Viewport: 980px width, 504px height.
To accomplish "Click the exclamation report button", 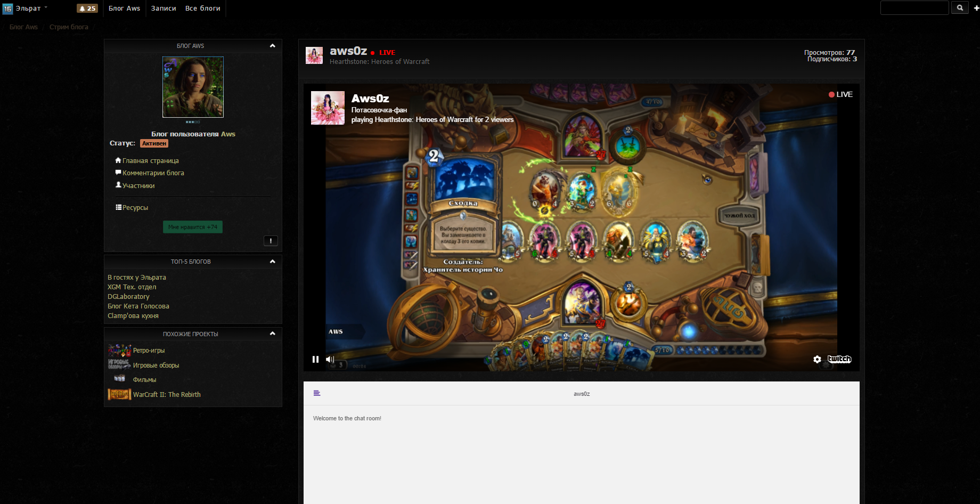I will point(271,241).
